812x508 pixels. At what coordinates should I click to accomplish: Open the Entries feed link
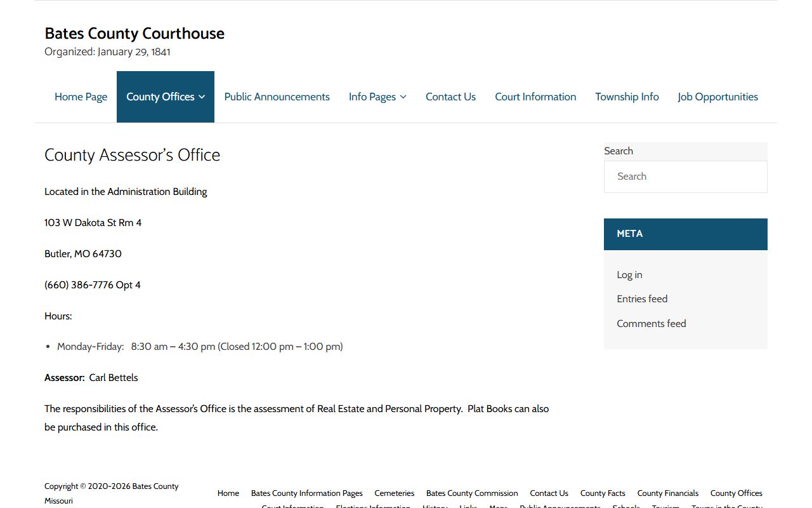click(642, 299)
